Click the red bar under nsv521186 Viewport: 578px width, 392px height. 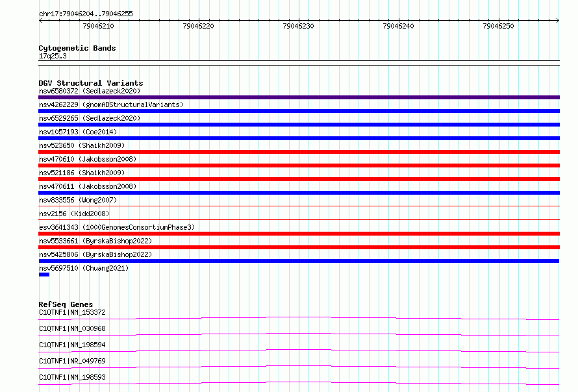[299, 179]
